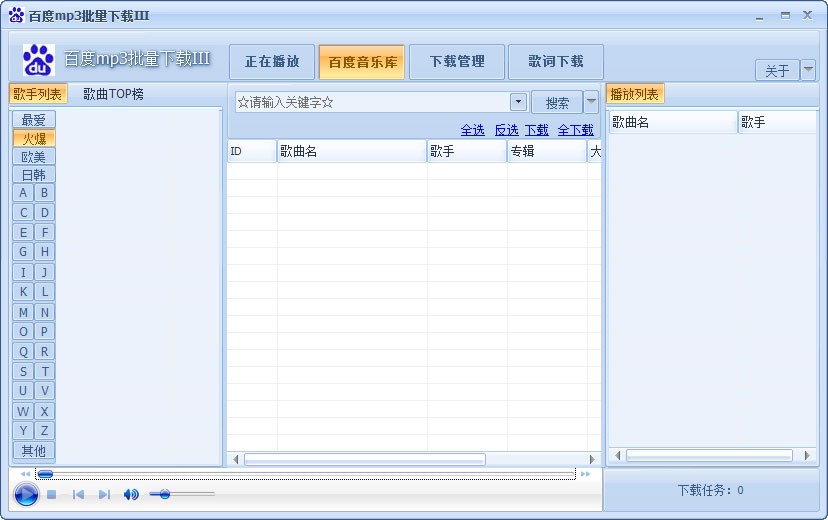This screenshot has width=828, height=520.
Task: Choose the letter M artist filter
Action: point(23,312)
